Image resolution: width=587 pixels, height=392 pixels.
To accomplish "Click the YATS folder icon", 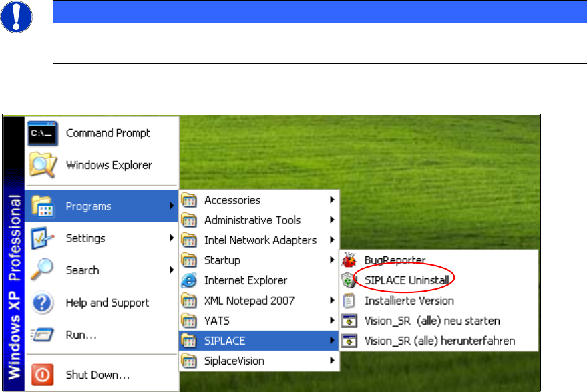I will click(189, 321).
